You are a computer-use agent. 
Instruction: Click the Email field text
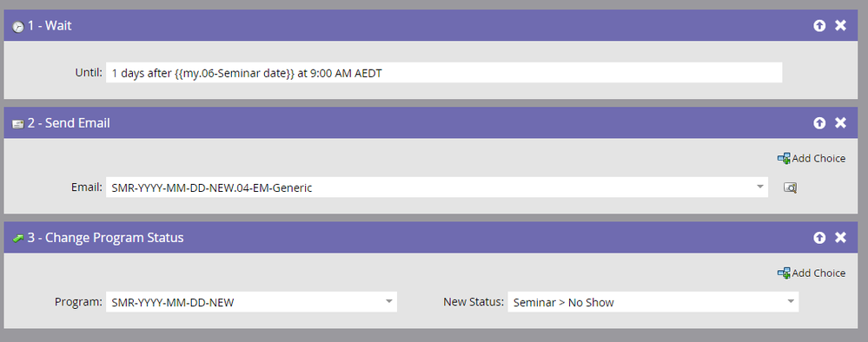coord(212,188)
